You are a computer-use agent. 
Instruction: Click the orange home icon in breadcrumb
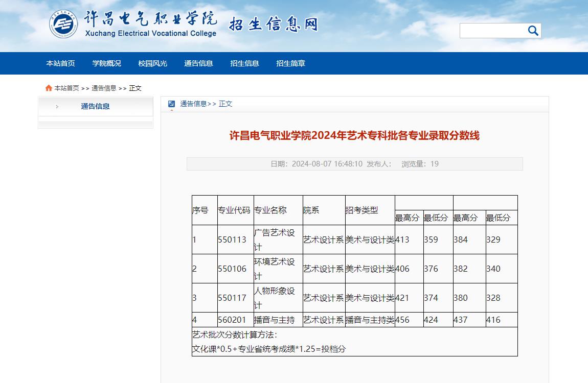pos(49,88)
